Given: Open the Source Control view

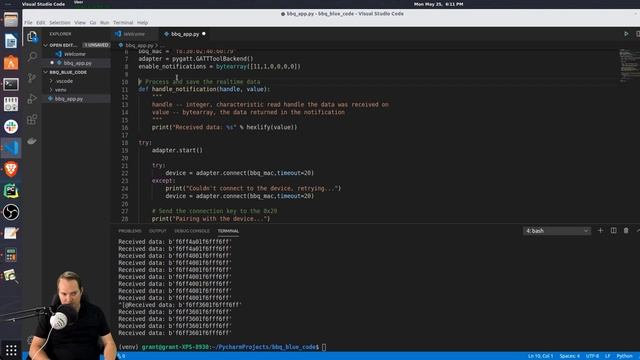Looking at the screenshot, I should click(x=32, y=78).
